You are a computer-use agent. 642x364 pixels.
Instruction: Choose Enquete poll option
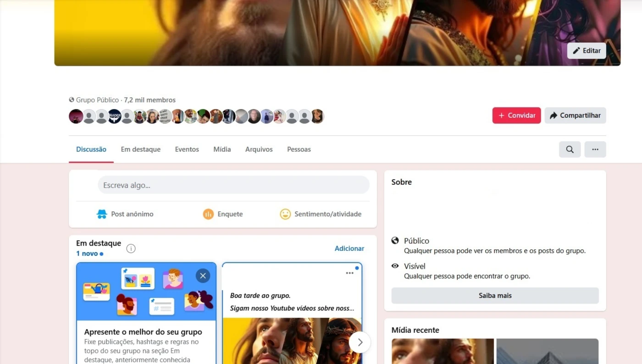pyautogui.click(x=223, y=214)
